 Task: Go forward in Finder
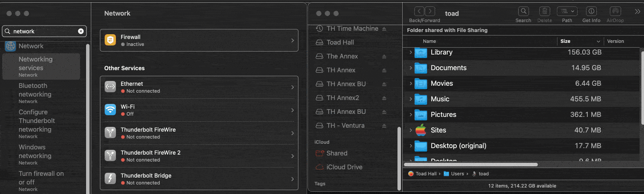pyautogui.click(x=430, y=12)
